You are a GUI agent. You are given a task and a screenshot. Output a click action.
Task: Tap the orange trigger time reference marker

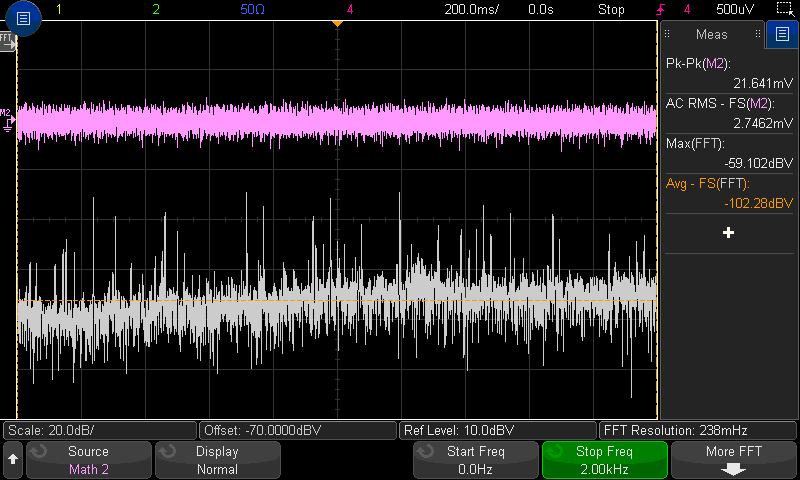click(x=337, y=24)
